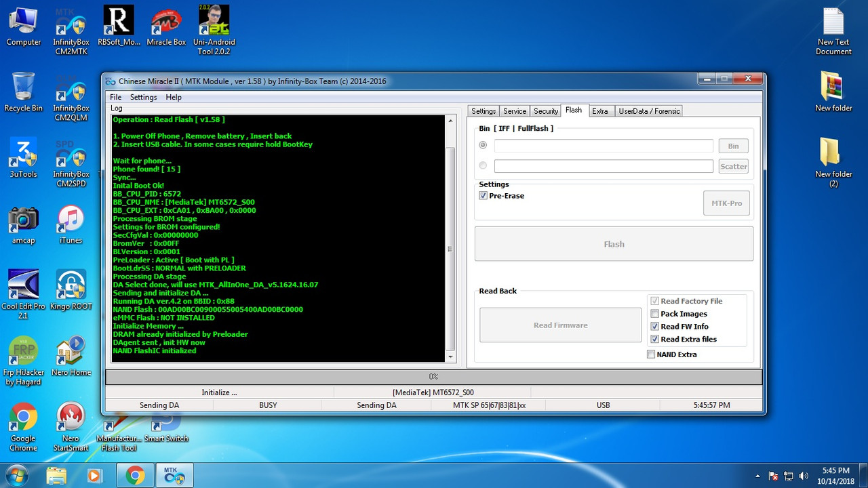868x488 pixels.
Task: Switch to the Extra tab
Action: [x=600, y=111]
